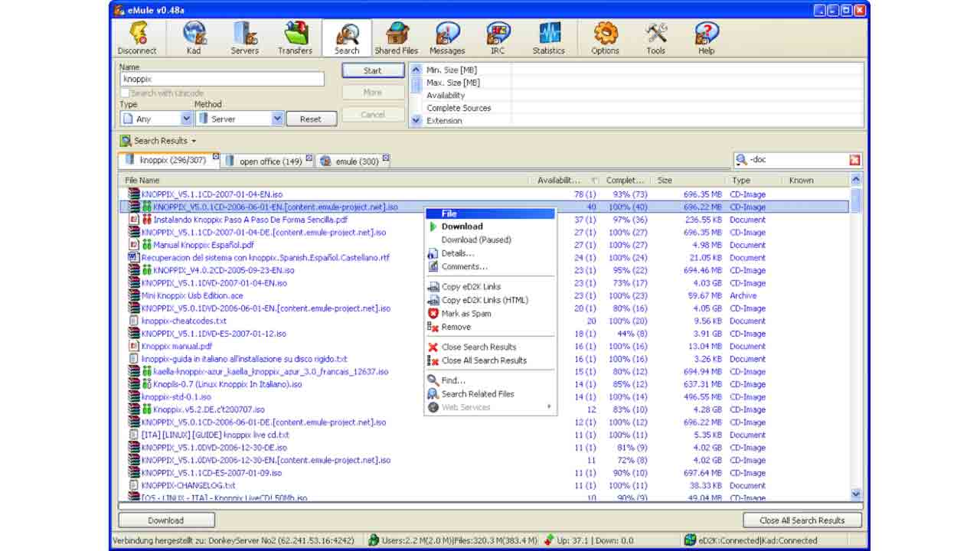The width and height of the screenshot is (980, 551).
Task: Open eMule Options
Action: 604,37
